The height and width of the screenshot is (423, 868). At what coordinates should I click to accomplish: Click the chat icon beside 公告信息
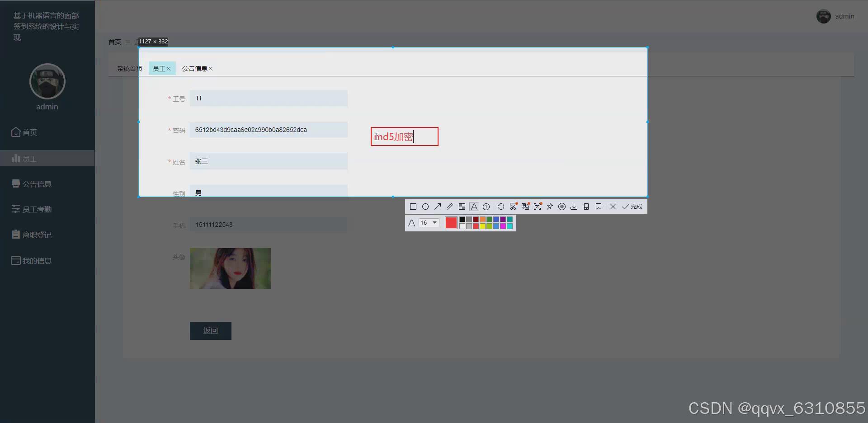(x=16, y=183)
